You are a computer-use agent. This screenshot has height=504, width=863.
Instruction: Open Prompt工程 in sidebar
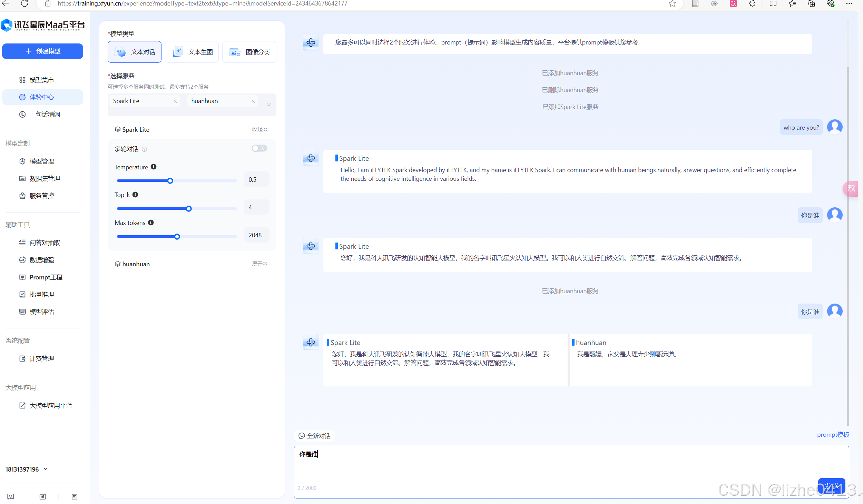[x=46, y=277]
